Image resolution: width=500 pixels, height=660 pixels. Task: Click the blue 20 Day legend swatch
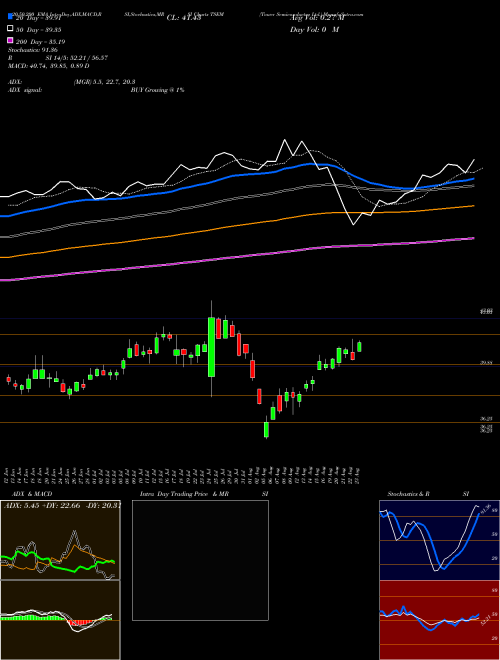click(10, 16)
